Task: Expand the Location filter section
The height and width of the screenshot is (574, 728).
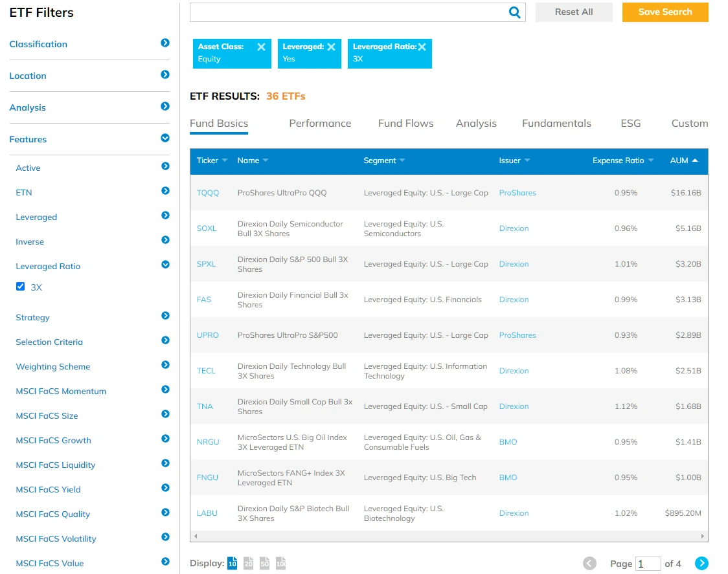Action: click(x=165, y=74)
